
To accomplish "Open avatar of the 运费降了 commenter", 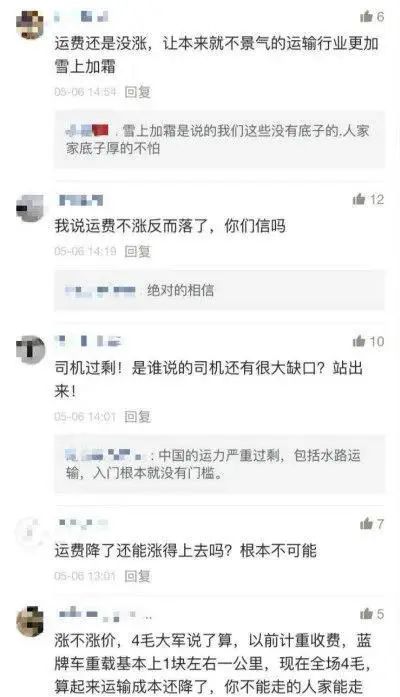I will pyautogui.click(x=30, y=531).
